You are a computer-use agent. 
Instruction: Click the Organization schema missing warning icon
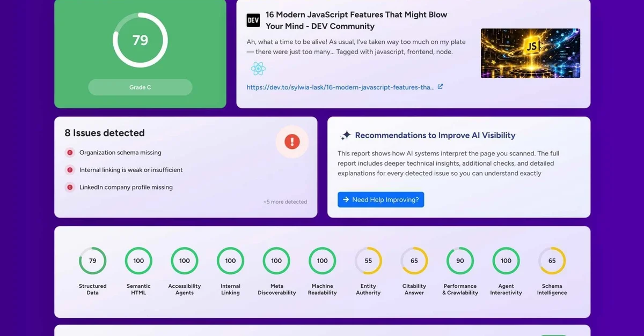[70, 153]
